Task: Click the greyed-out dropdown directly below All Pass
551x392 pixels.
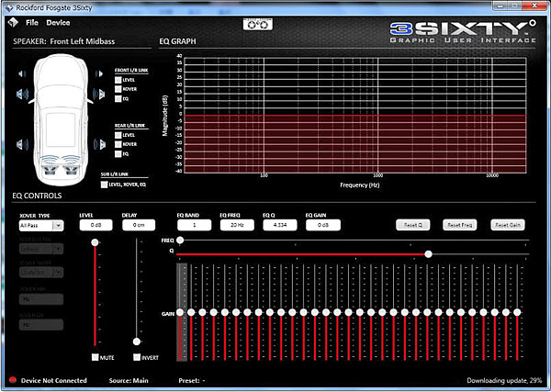Action: pos(41,249)
